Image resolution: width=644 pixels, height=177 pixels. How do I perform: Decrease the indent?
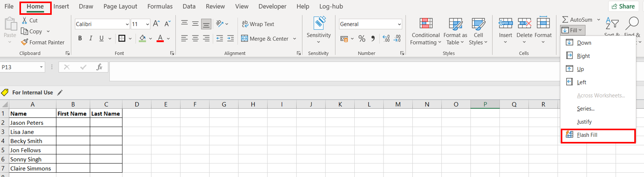coord(220,38)
